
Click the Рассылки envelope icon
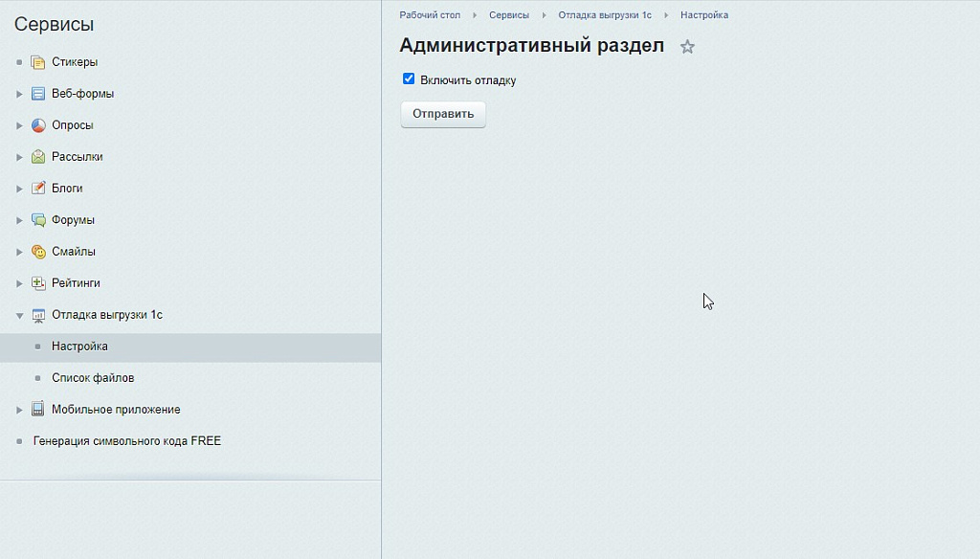pyautogui.click(x=36, y=156)
